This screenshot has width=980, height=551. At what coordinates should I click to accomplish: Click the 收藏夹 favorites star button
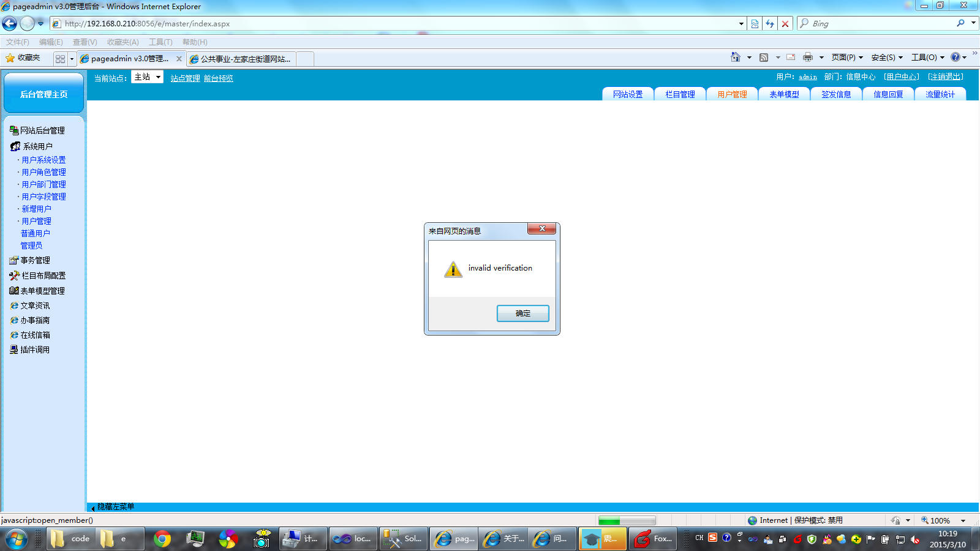point(23,58)
